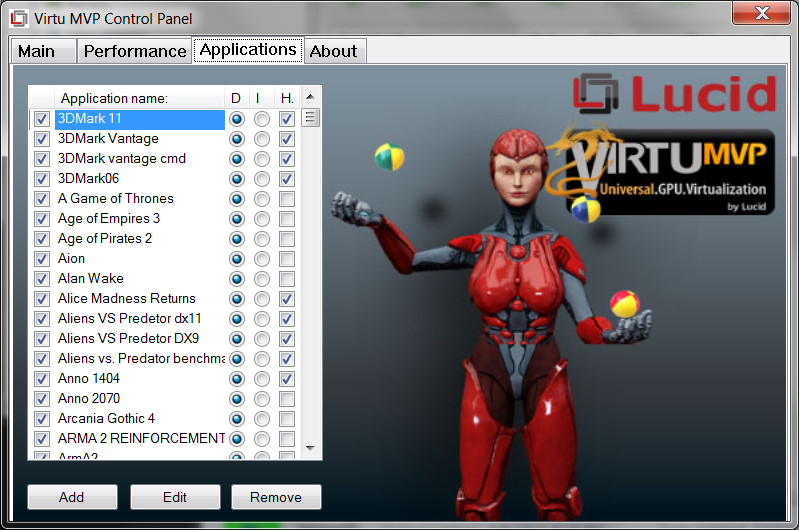The height and width of the screenshot is (530, 799).
Task: Uncheck the enable box for 3DMark 11
Action: 42,119
